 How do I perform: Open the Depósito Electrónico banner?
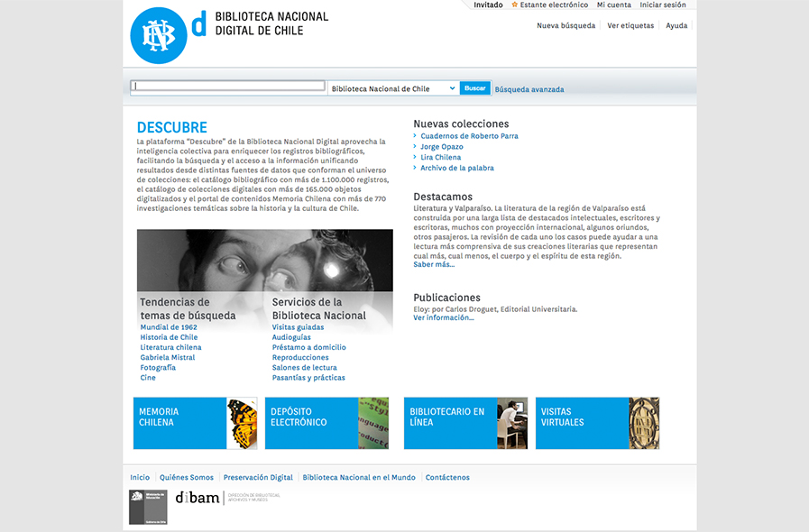tap(326, 423)
